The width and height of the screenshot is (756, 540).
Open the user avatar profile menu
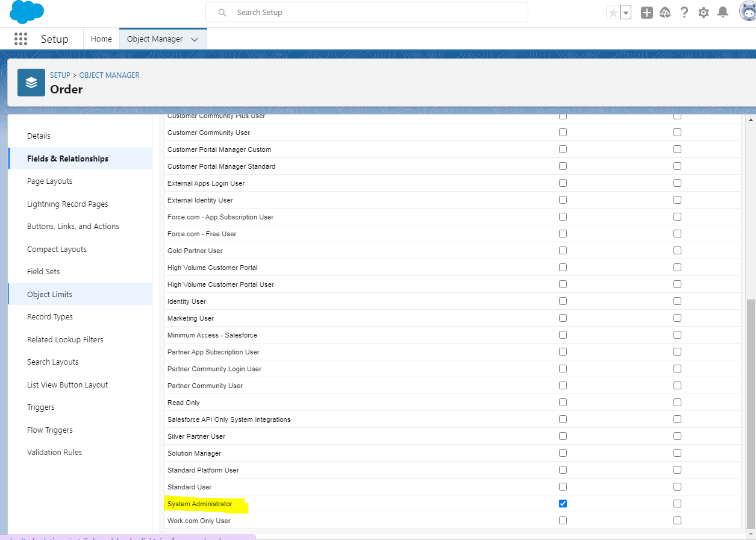tap(748, 11)
